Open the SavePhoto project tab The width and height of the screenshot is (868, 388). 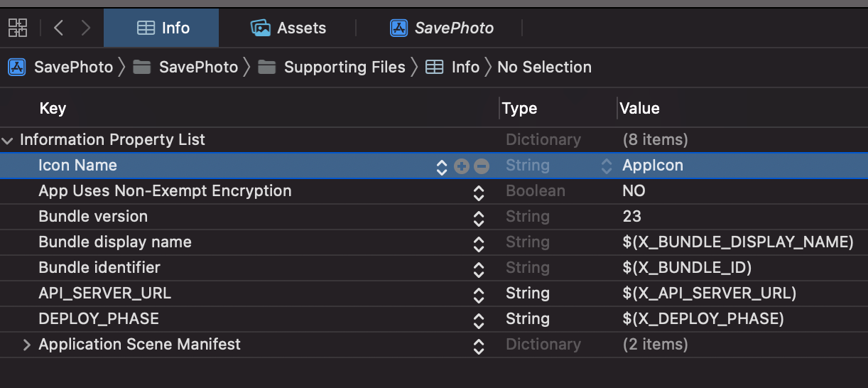click(441, 28)
